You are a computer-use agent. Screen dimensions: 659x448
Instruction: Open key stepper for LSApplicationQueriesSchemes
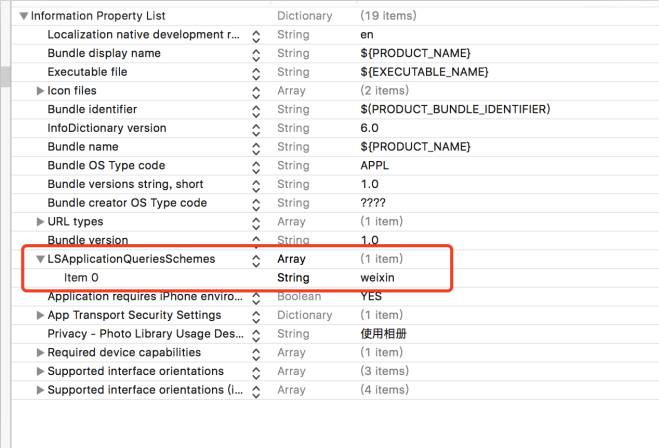(256, 261)
